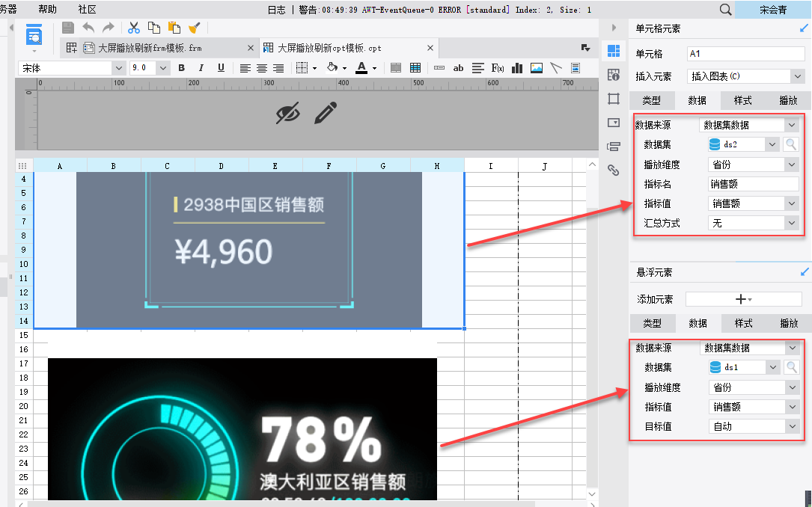812x507 pixels.
Task: Open widget settings icon in sidebar
Action: tap(614, 123)
